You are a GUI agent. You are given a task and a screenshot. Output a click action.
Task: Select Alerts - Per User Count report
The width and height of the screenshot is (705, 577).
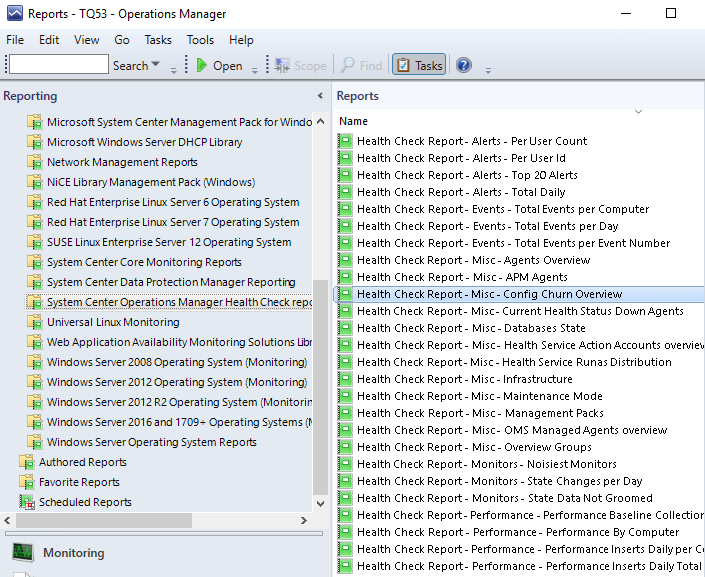pyautogui.click(x=472, y=141)
